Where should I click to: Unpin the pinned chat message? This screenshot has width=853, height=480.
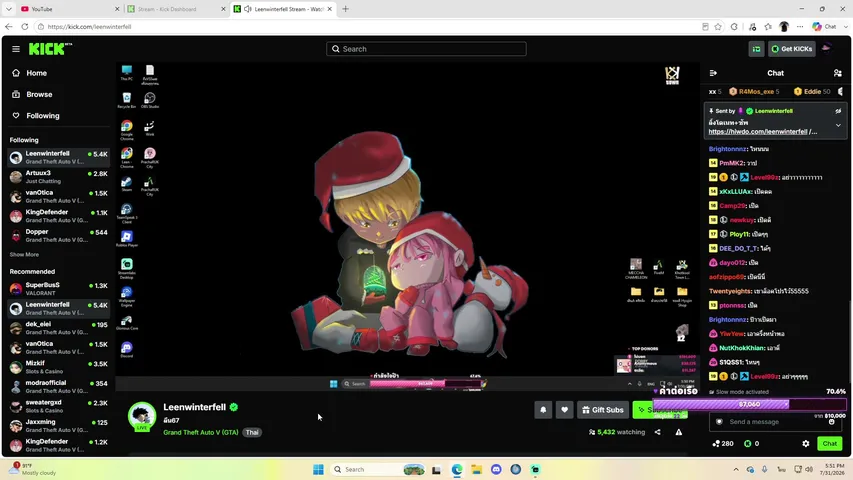coord(838,111)
